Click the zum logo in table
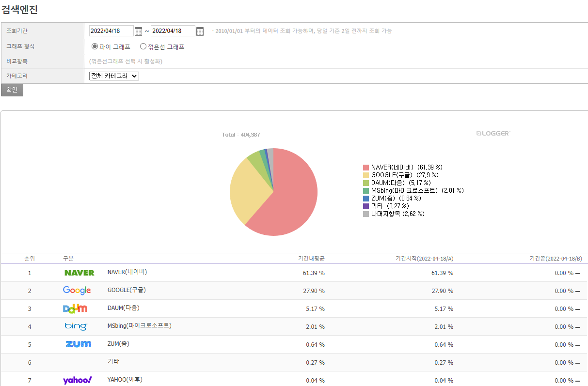588x386 pixels. 79,344
